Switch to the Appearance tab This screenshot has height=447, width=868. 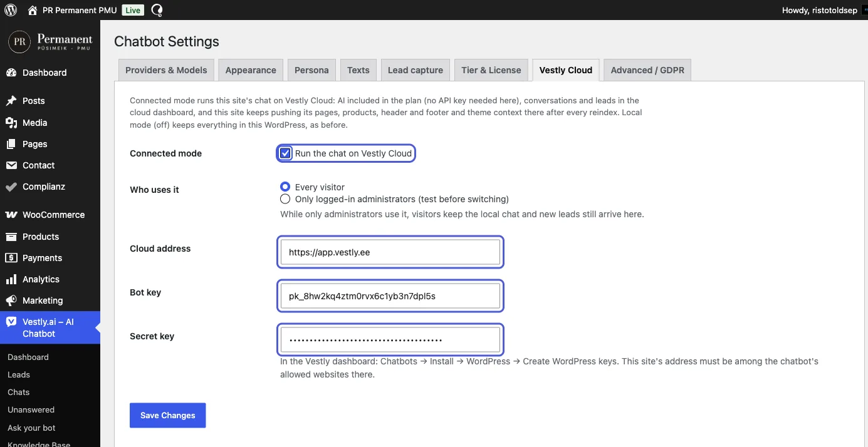pos(251,70)
